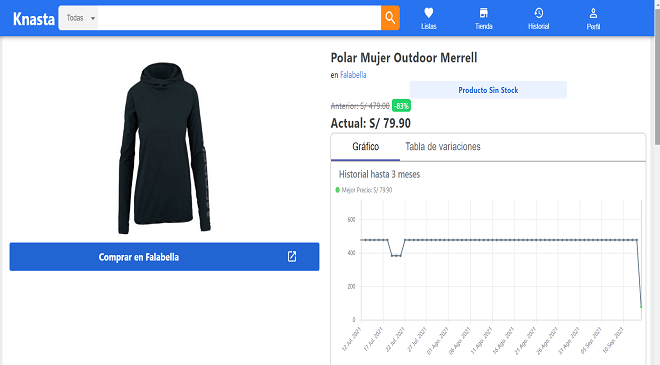Open the Perfil user icon

click(593, 13)
